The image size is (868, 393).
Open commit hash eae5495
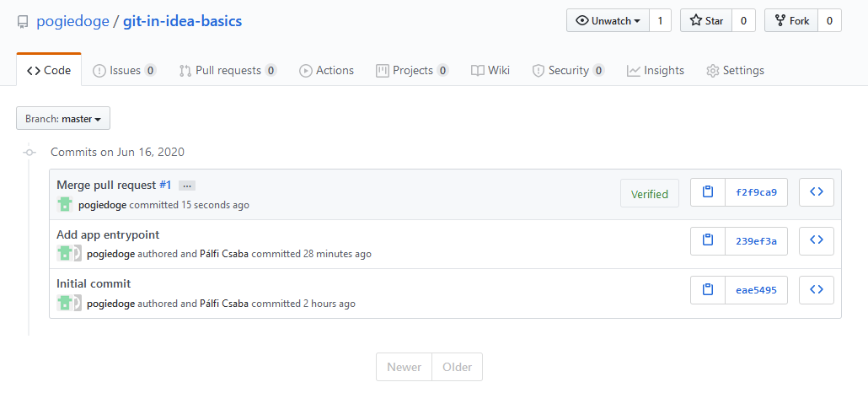(x=756, y=289)
